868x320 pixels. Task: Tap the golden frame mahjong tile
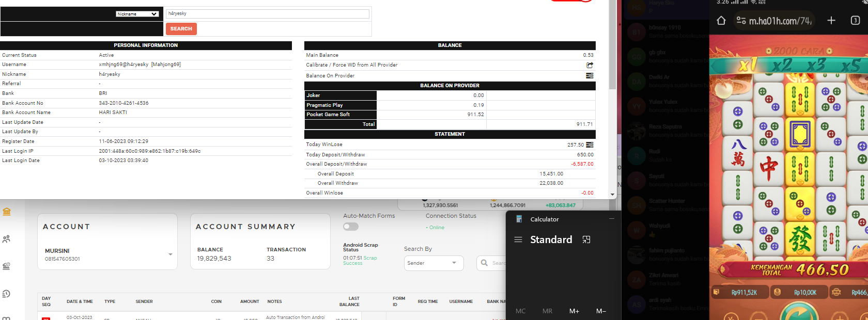click(800, 134)
